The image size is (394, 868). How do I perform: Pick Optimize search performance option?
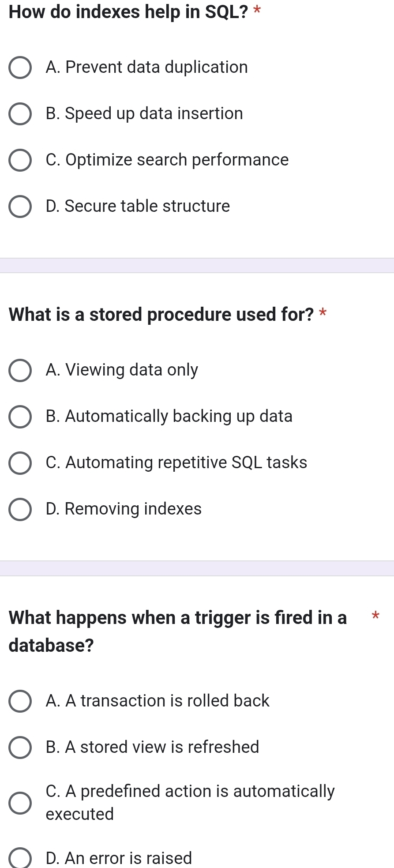click(x=20, y=160)
